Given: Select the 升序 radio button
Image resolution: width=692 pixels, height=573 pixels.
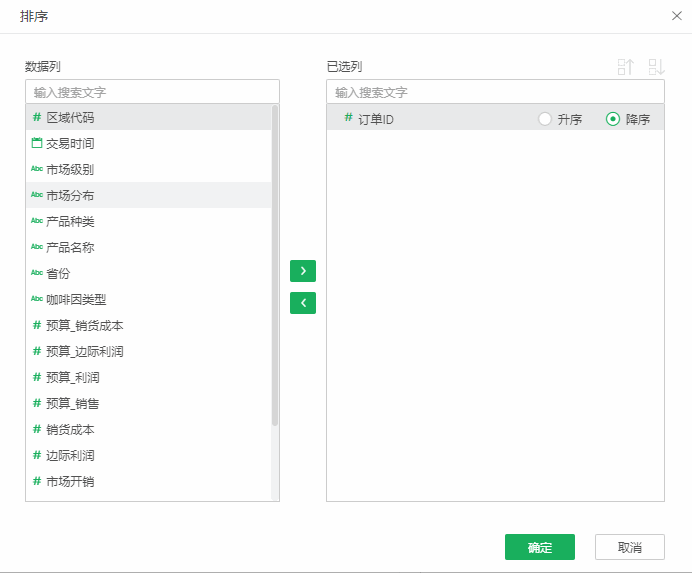Looking at the screenshot, I should (545, 119).
